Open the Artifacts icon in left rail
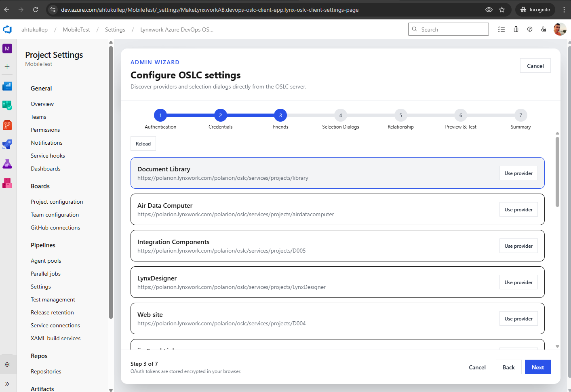The width and height of the screenshot is (571, 392). pyautogui.click(x=7, y=183)
